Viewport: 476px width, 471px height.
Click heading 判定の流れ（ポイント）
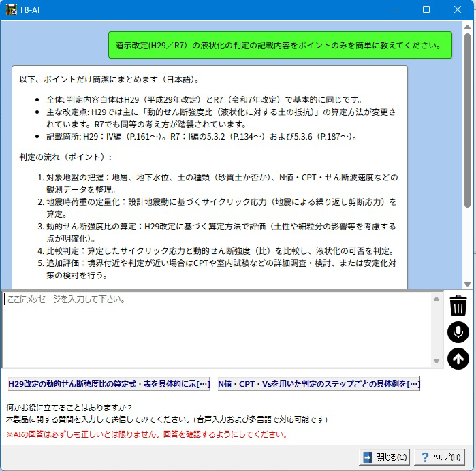click(x=65, y=157)
